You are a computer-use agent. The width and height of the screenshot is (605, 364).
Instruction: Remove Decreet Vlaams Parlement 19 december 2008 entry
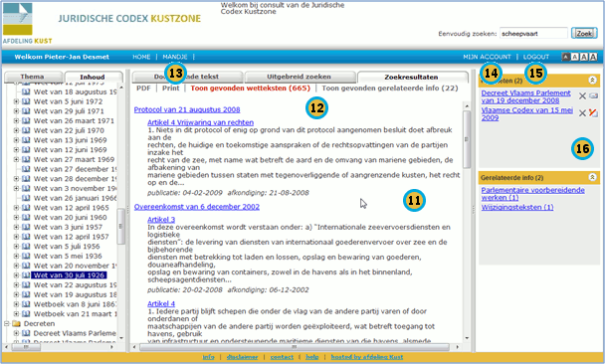coord(582,96)
